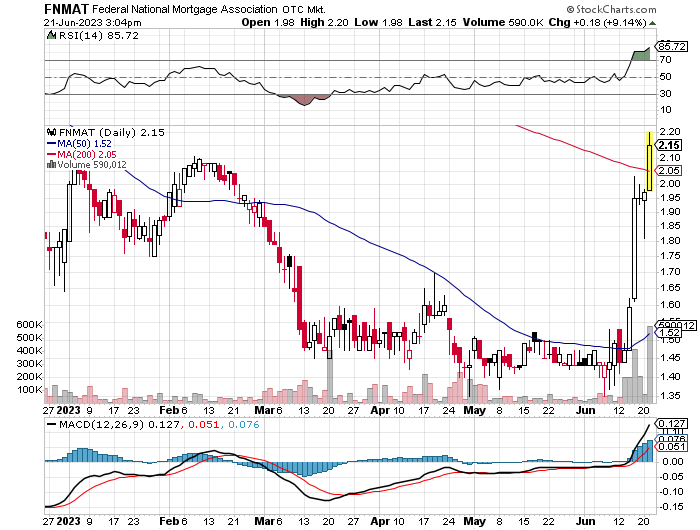Click the 85.72 RSI value tag
700x530 pixels.
pyautogui.click(x=672, y=46)
